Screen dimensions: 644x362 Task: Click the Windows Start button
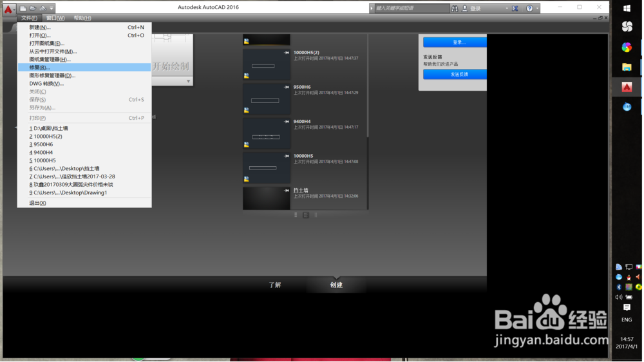click(x=627, y=8)
